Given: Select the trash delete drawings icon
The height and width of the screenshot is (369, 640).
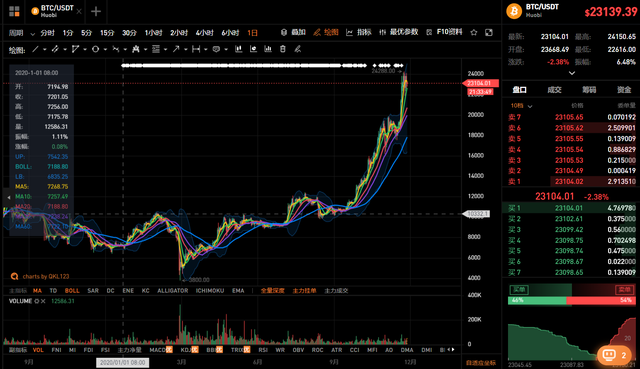Looking at the screenshot, I should point(283,49).
